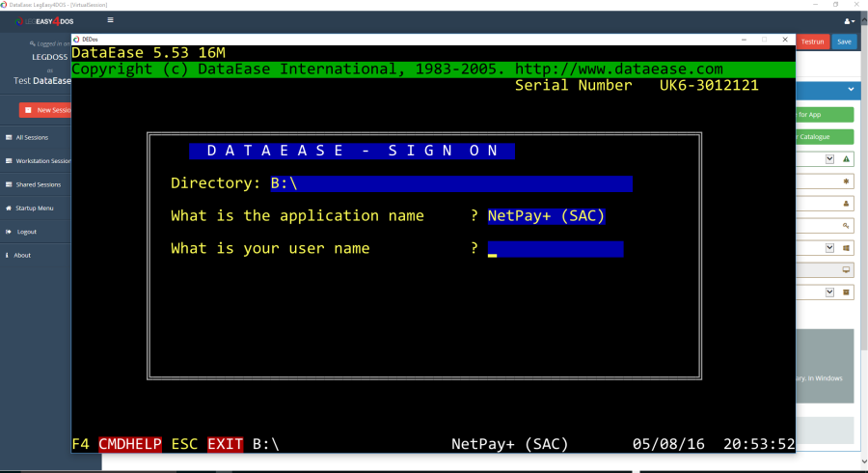Viewport: 868px width, 473px height.
Task: Click the DEDos window title icon
Action: [x=76, y=40]
